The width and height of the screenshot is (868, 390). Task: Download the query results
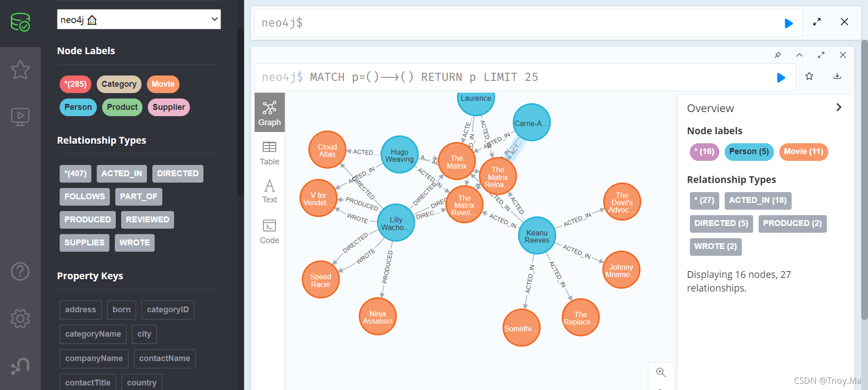pyautogui.click(x=837, y=76)
